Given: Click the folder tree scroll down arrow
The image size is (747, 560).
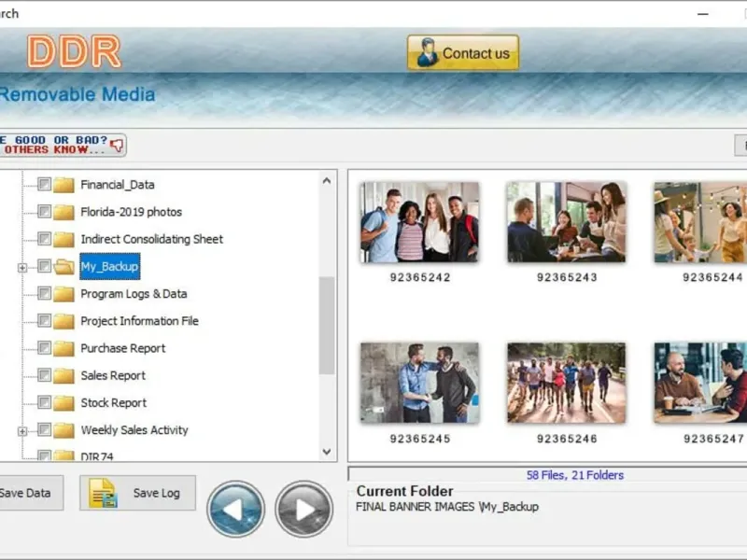Looking at the screenshot, I should [326, 452].
